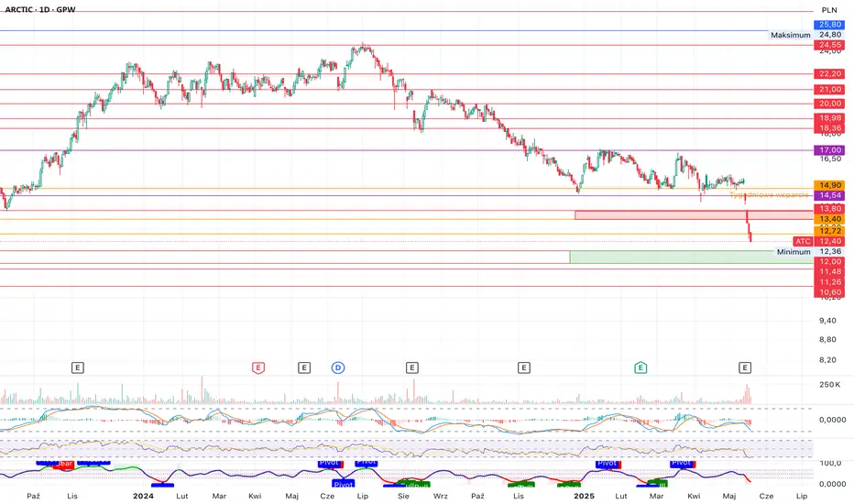Select the red 18,98 level label
The height and width of the screenshot is (504, 854).
click(x=829, y=118)
